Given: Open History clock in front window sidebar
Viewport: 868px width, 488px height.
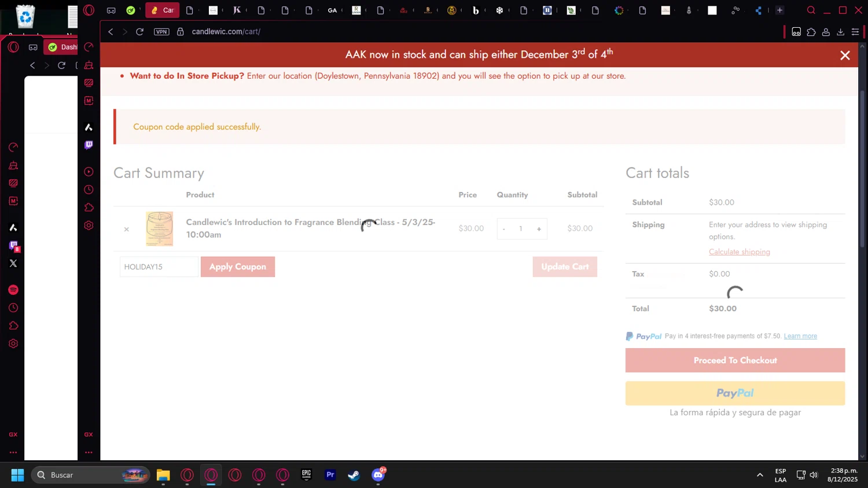Looking at the screenshot, I should [x=89, y=190].
